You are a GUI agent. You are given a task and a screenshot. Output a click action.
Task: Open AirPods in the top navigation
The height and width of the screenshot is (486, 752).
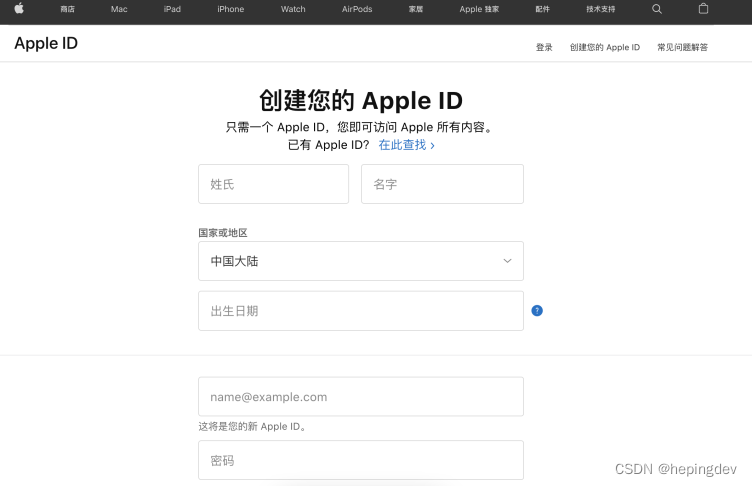[357, 9]
